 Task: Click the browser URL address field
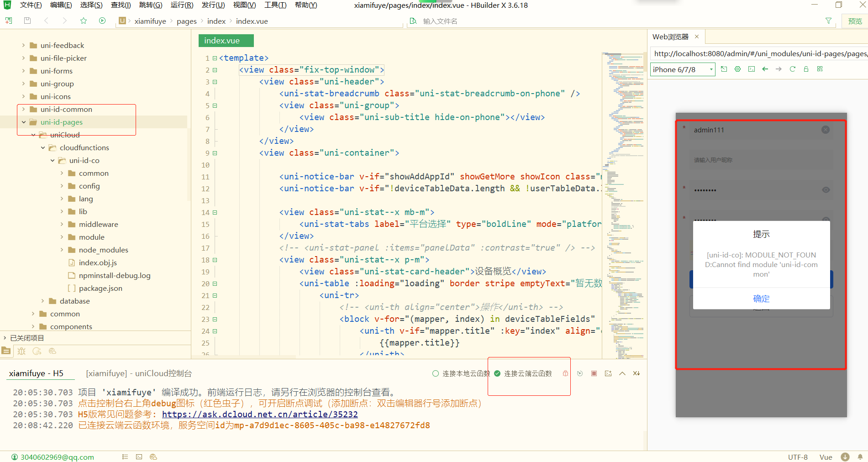(x=758, y=54)
